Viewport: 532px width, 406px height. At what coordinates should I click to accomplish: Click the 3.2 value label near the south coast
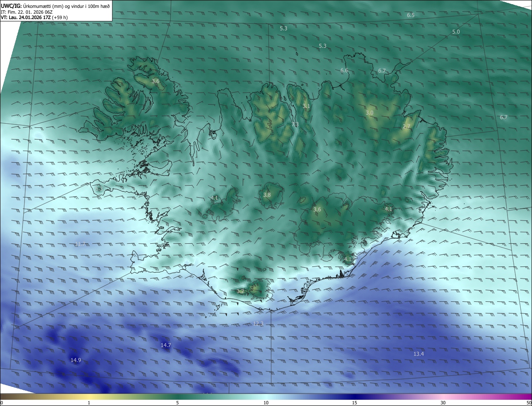(x=240, y=291)
